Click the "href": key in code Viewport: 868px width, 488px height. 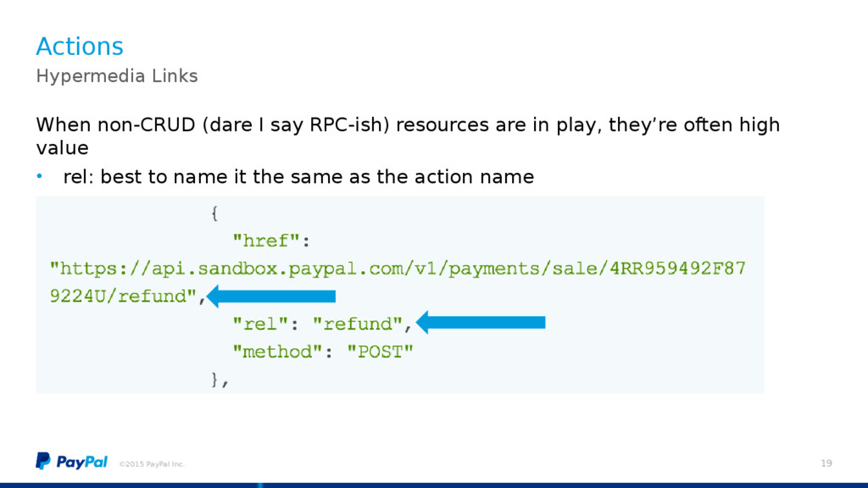coord(271,241)
